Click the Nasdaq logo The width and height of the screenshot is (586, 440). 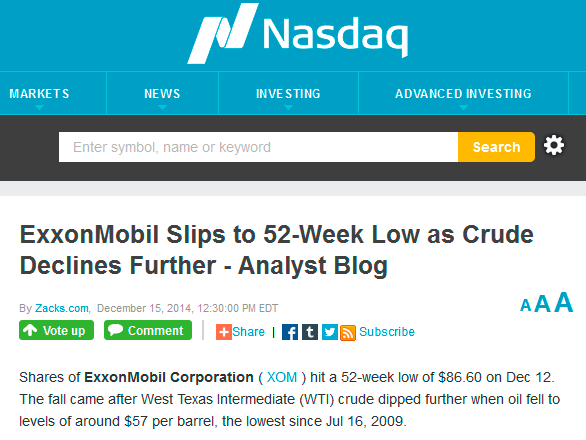click(x=297, y=34)
